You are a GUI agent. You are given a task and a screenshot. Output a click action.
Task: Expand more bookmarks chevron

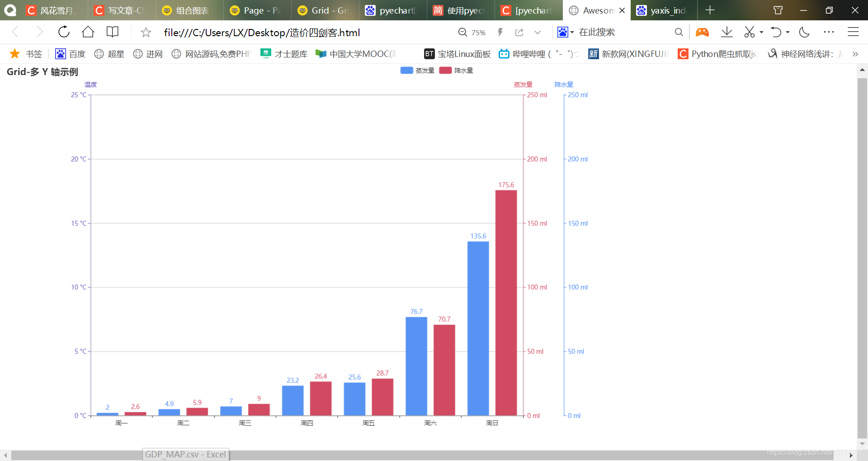[x=855, y=54]
